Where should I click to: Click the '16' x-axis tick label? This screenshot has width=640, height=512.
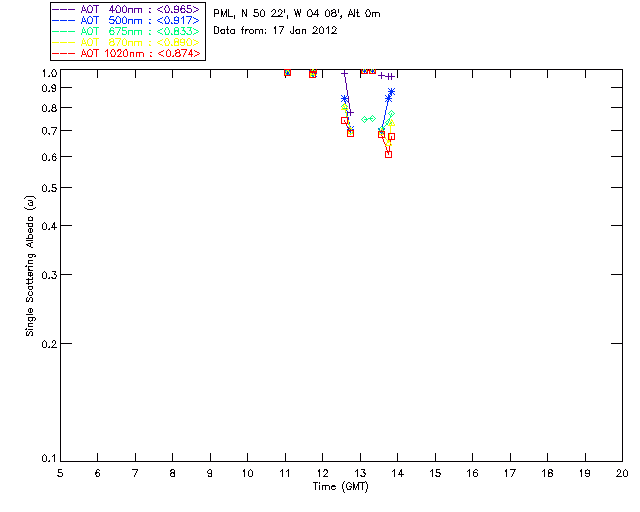(473, 473)
